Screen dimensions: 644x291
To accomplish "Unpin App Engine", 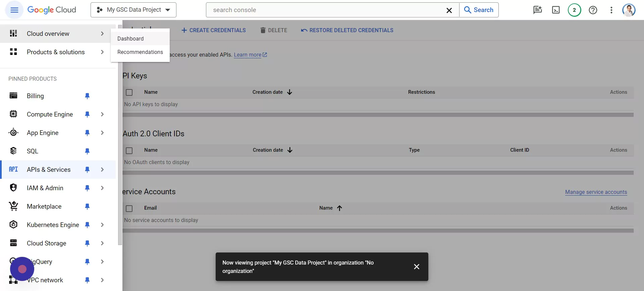I will coord(87,133).
